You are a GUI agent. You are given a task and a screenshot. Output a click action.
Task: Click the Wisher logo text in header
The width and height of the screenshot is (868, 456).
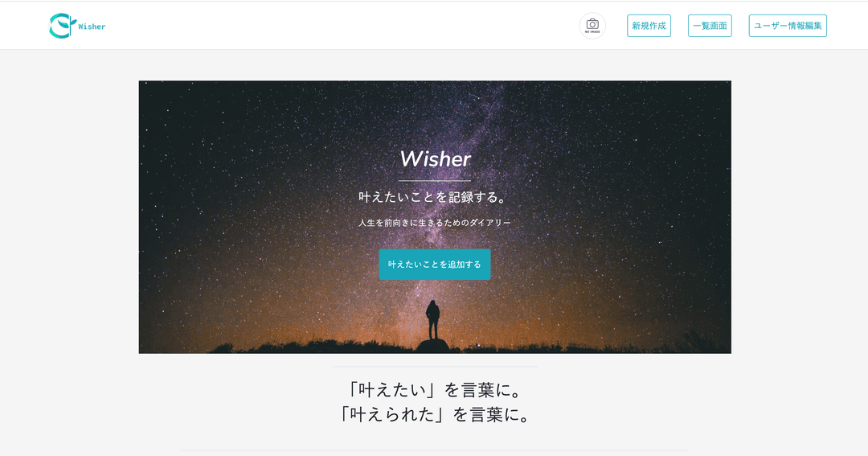[x=92, y=27]
